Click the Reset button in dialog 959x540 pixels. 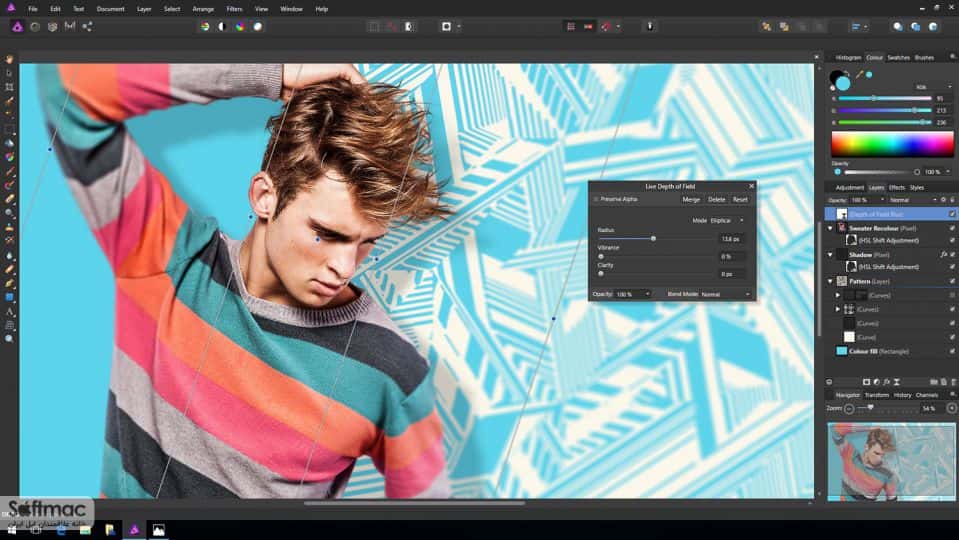point(740,199)
